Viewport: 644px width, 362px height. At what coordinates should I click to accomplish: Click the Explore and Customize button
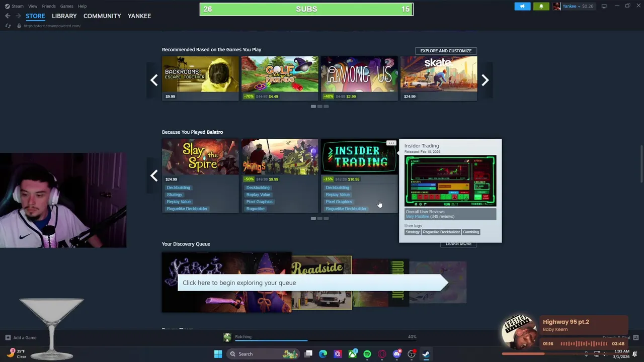tap(446, 51)
